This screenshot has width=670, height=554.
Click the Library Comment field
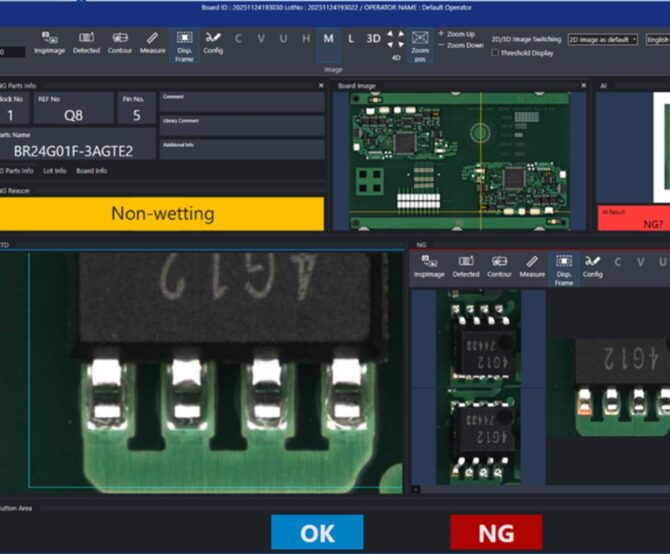(242, 126)
